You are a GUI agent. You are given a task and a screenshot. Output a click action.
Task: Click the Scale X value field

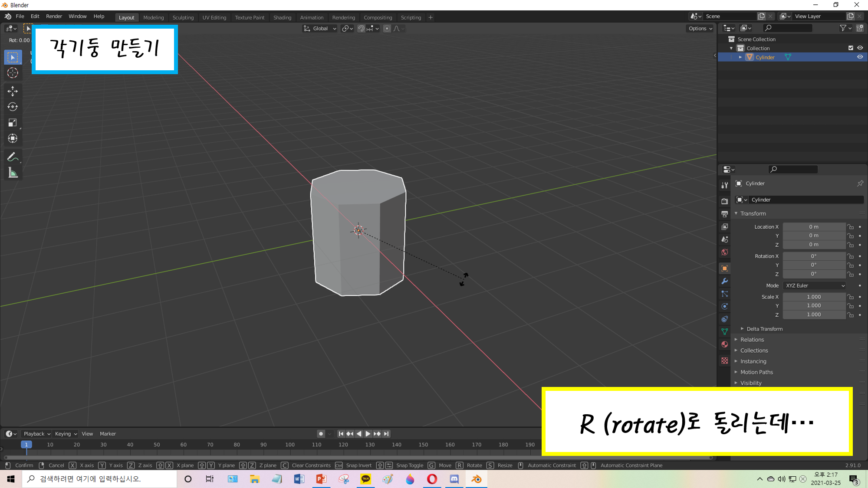tap(813, 297)
